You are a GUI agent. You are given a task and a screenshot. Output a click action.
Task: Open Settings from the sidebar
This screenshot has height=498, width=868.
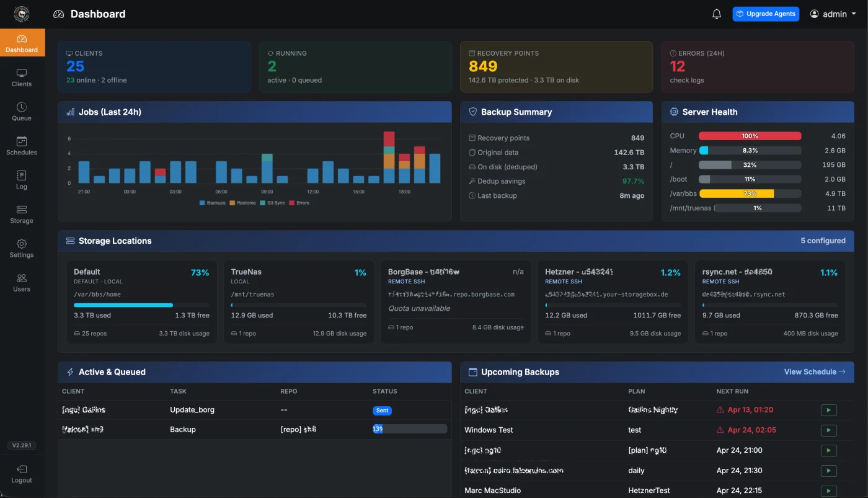click(x=22, y=248)
